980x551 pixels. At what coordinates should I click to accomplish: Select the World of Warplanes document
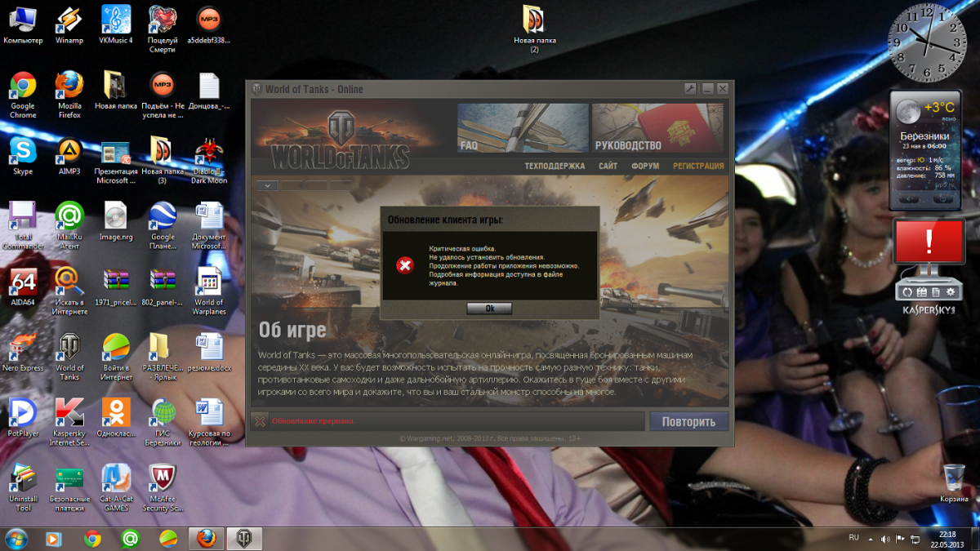[209, 291]
